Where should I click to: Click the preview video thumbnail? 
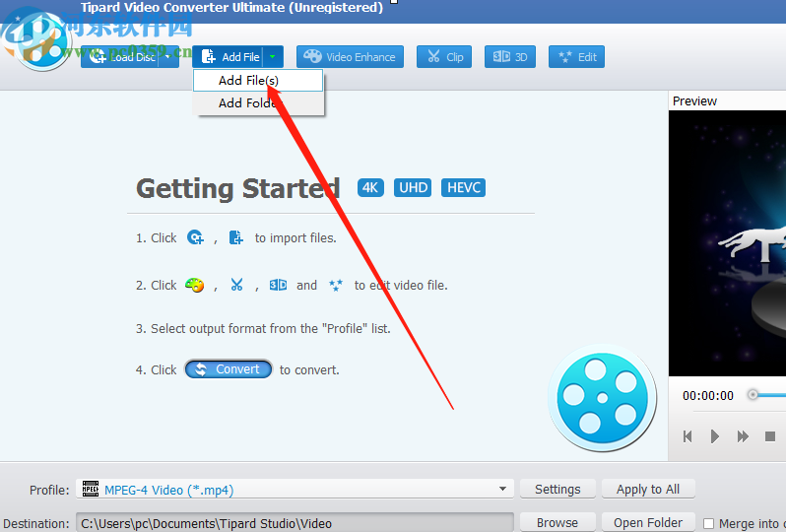[x=727, y=243]
